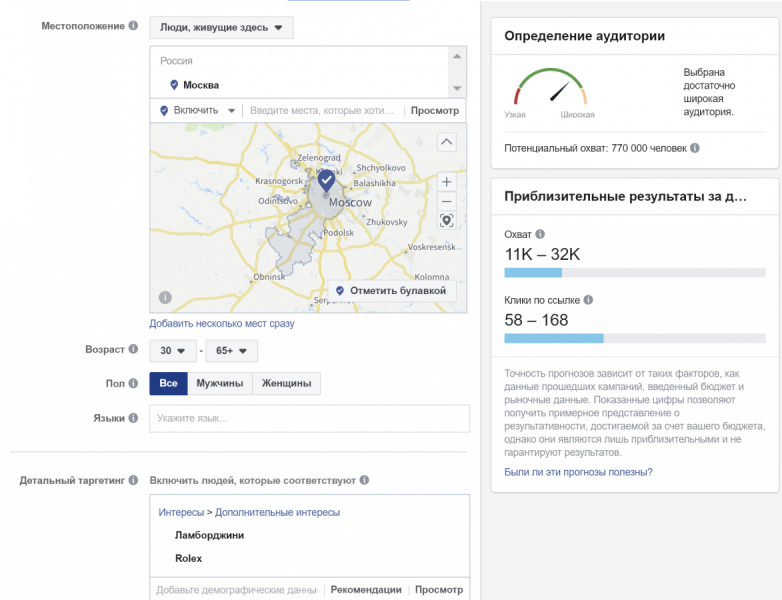
Task: Open the Рекомендации tab in detailed targeting
Action: (x=366, y=589)
